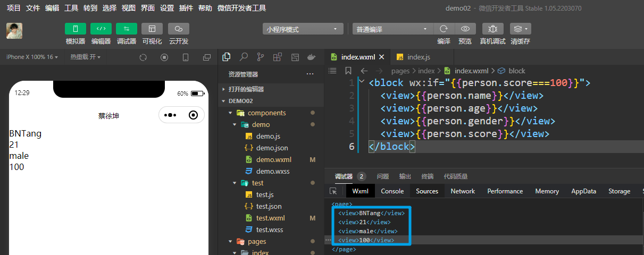Open test.wxss file in tree

(271, 229)
